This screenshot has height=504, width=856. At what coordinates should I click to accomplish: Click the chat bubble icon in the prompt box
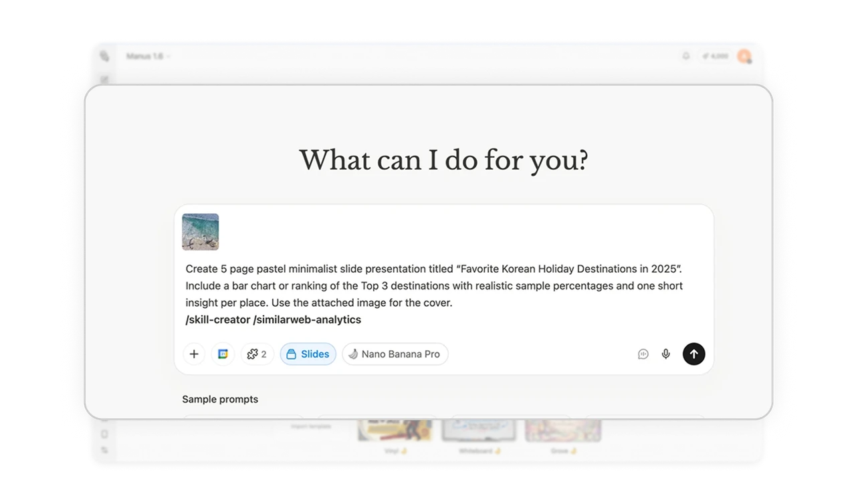[x=643, y=354]
